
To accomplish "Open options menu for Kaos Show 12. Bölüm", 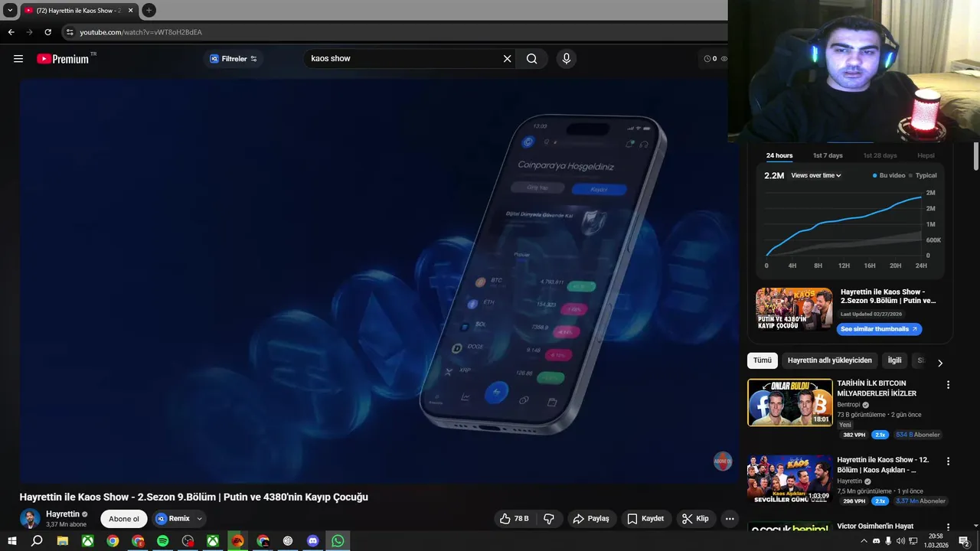I will coord(948,461).
